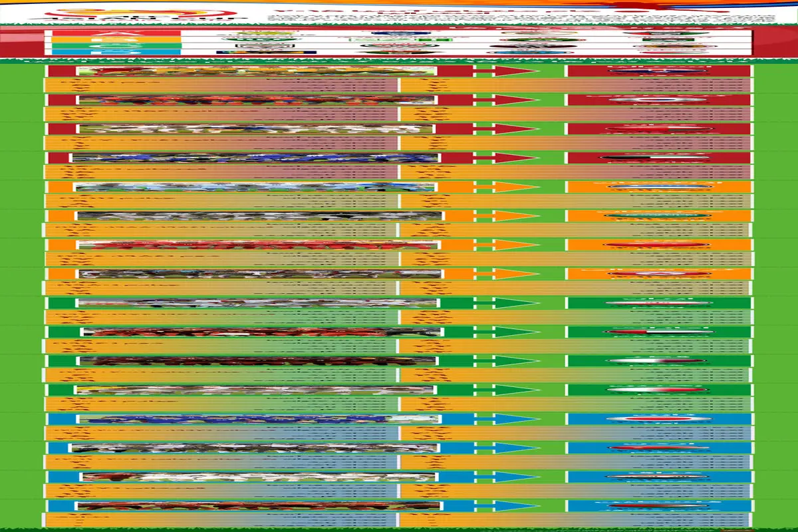Open the team photo in the bottom blue row
Image resolution: width=798 pixels, height=532 pixels.
pyautogui.click(x=256, y=505)
